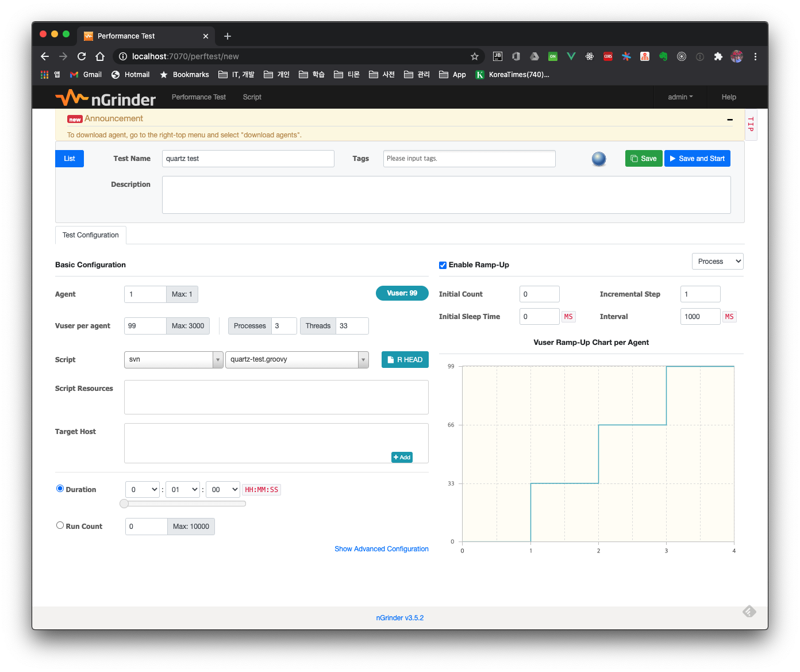Image resolution: width=800 pixels, height=672 pixels.
Task: Expand the quartz-test.groovy script dropdown
Action: tap(363, 360)
